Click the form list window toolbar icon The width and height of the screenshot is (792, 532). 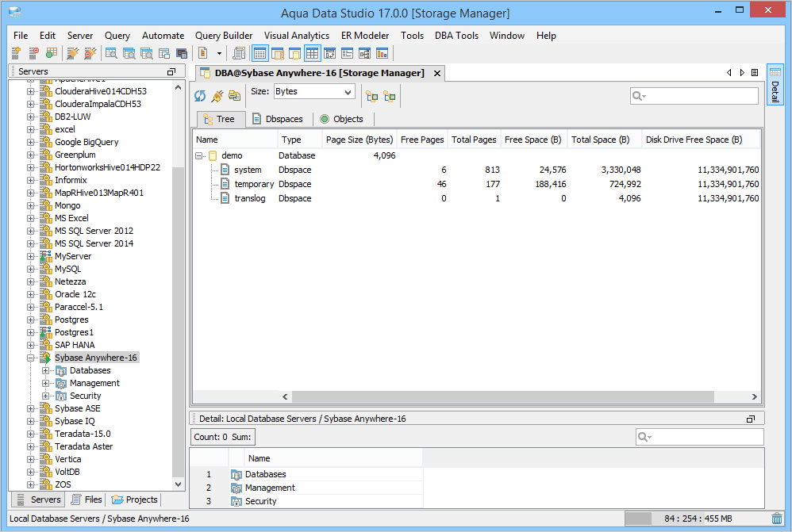click(347, 53)
